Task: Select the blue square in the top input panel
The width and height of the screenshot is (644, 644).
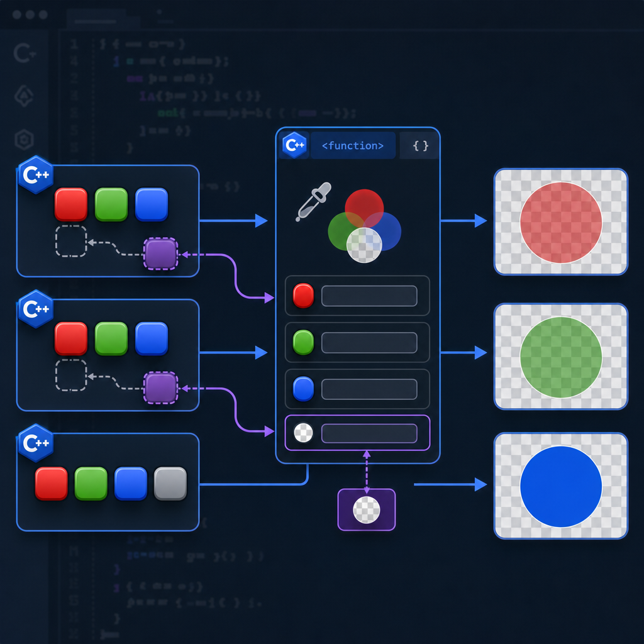Action: click(x=152, y=204)
